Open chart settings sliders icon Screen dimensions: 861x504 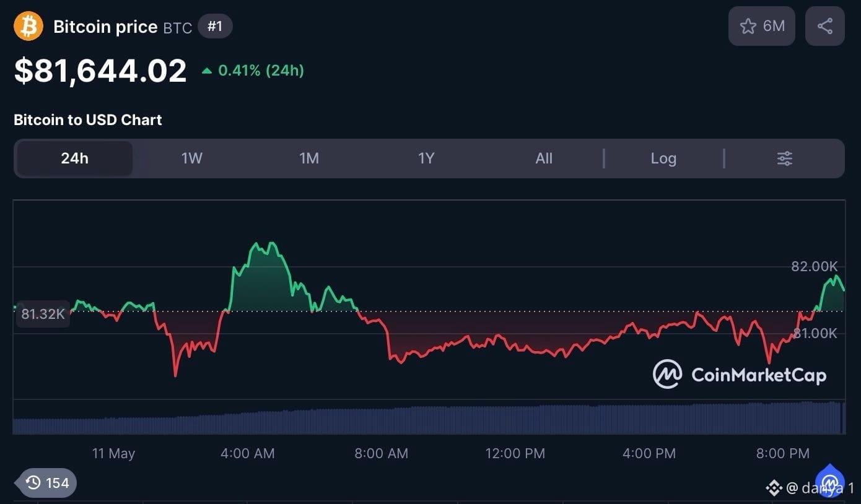pyautogui.click(x=784, y=159)
